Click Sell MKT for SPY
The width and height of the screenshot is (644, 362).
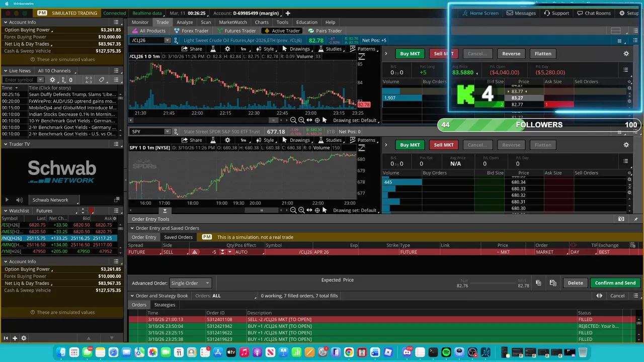[x=443, y=145]
